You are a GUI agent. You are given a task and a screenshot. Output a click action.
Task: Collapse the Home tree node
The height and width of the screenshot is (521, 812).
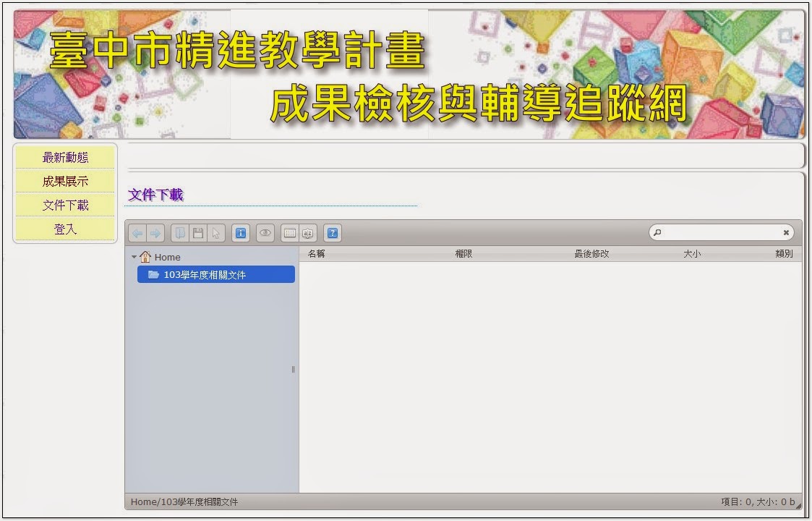pos(134,257)
